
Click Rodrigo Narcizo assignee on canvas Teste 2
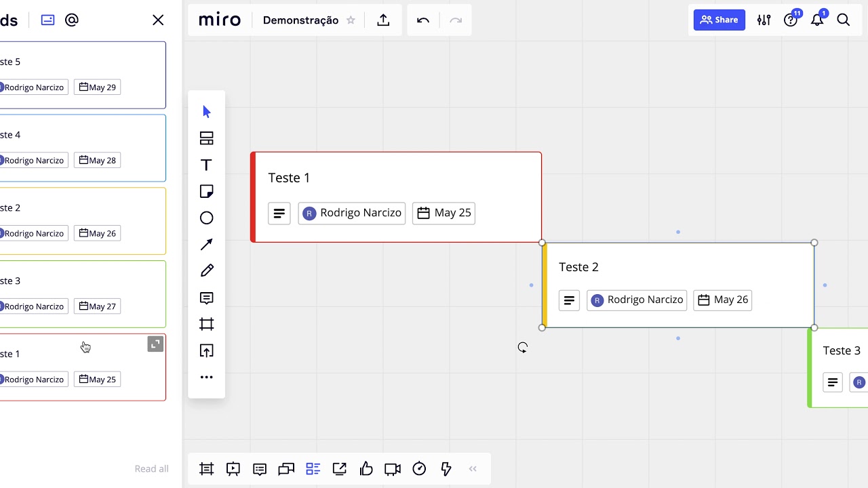(x=637, y=300)
